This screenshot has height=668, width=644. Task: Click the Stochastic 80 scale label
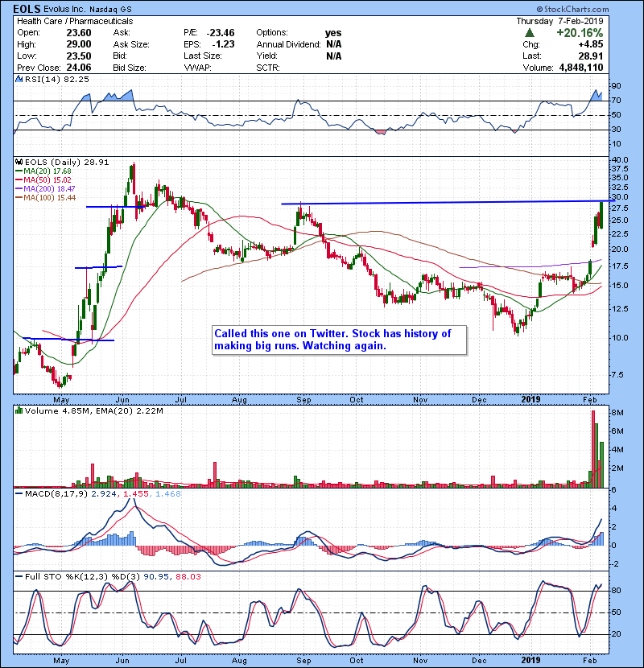616,591
